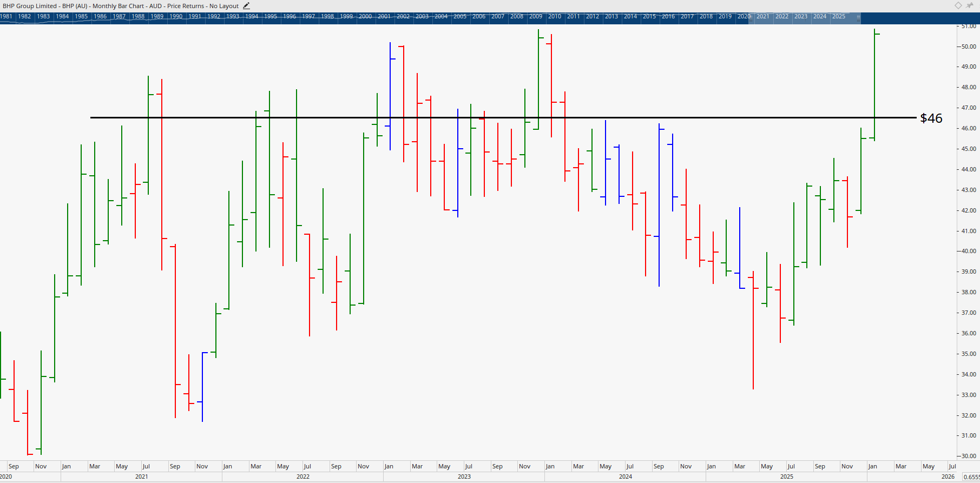Viewport: 980px width, 483px height.
Task: Click the chart title 'BHP Group Limited - BHP (AU)'
Action: click(45, 6)
